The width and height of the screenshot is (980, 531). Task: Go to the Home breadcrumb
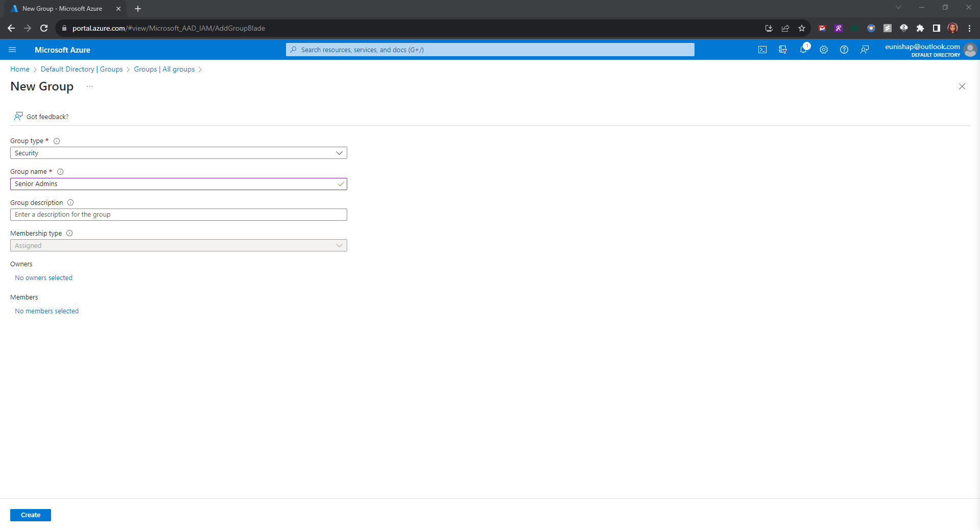[20, 70]
